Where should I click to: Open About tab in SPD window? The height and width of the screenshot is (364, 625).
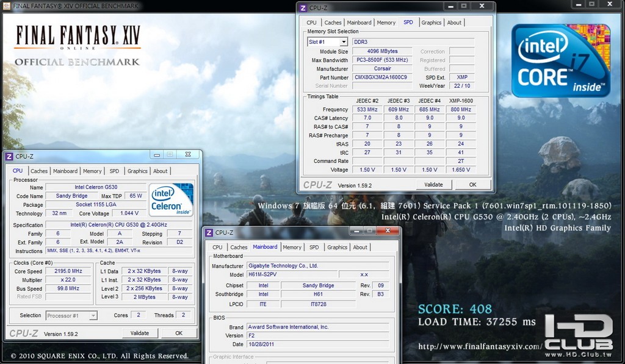(454, 23)
